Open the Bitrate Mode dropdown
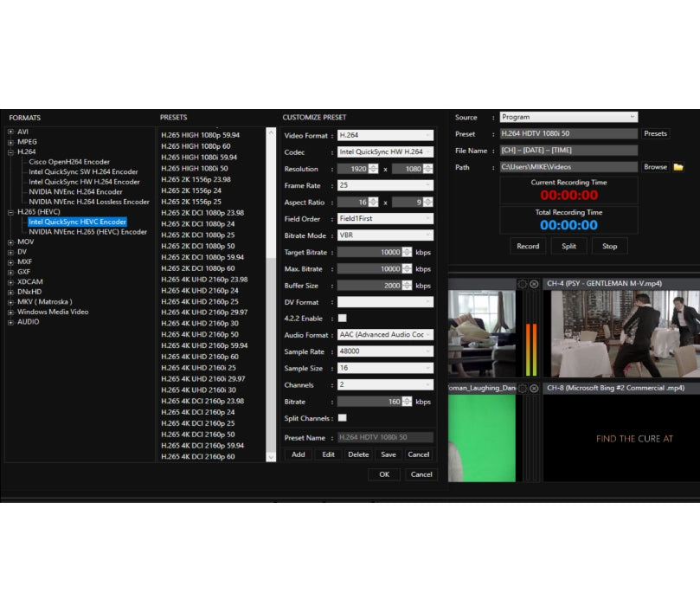700x612 pixels. (x=385, y=235)
